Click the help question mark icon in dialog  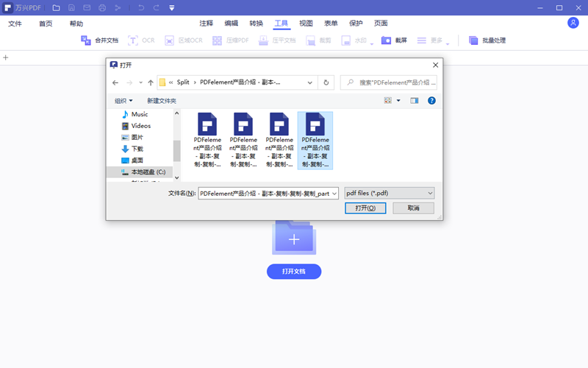[x=431, y=100]
